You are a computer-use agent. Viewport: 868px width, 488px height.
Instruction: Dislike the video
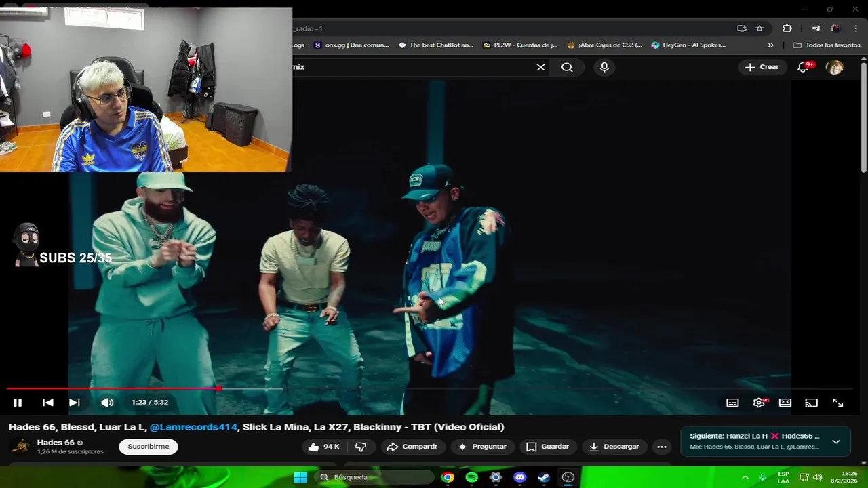[361, 447]
